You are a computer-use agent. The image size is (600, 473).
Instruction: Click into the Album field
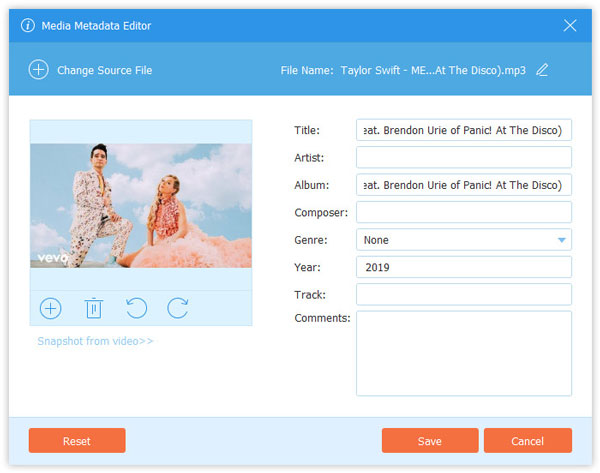coord(464,185)
